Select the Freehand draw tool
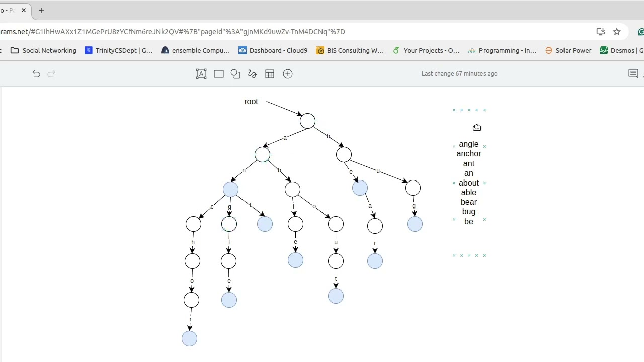This screenshot has height=362, width=644. 253,74
